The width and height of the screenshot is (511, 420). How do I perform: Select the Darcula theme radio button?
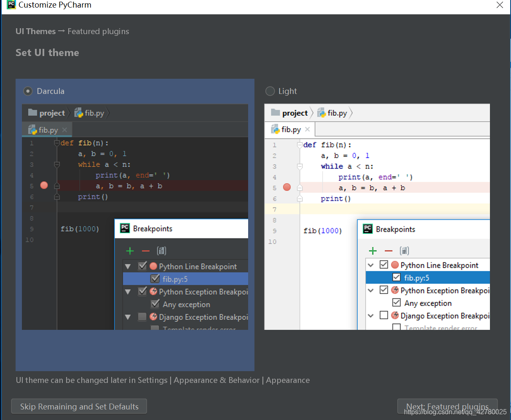tap(28, 91)
